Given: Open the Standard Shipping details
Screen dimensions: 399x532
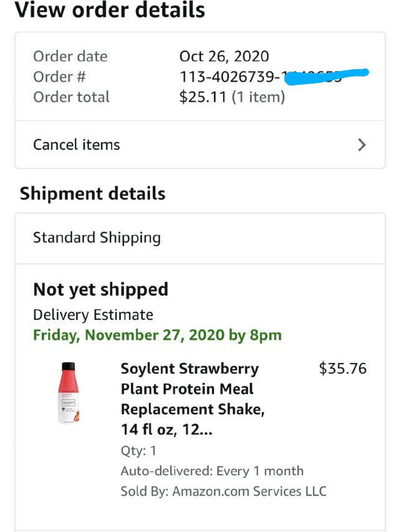Looking at the screenshot, I should pyautogui.click(x=97, y=238).
